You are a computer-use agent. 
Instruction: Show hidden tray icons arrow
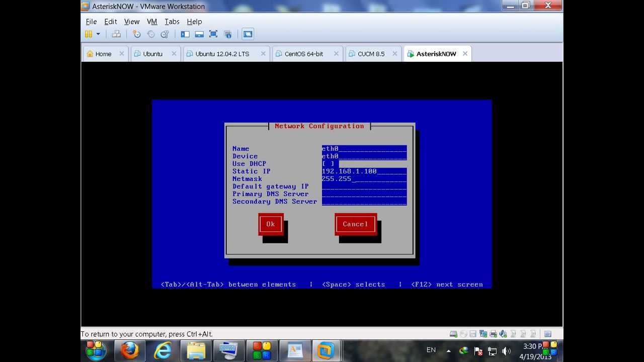448,351
